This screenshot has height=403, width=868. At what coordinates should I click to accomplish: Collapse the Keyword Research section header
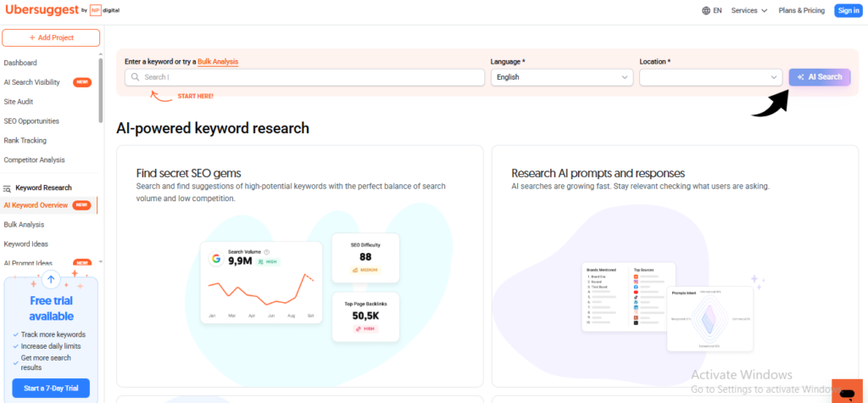coord(43,188)
